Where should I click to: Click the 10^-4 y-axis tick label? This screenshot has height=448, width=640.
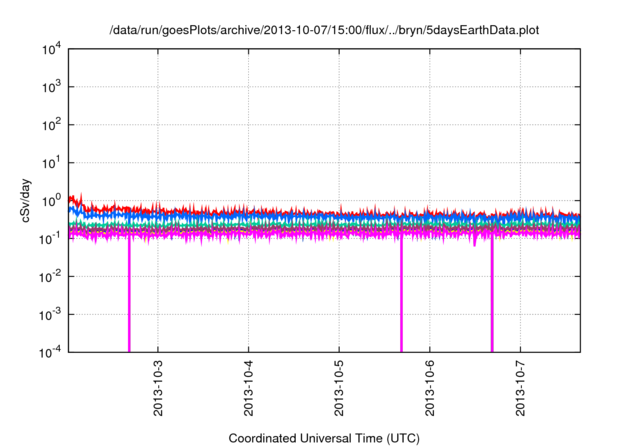pyautogui.click(x=50, y=352)
